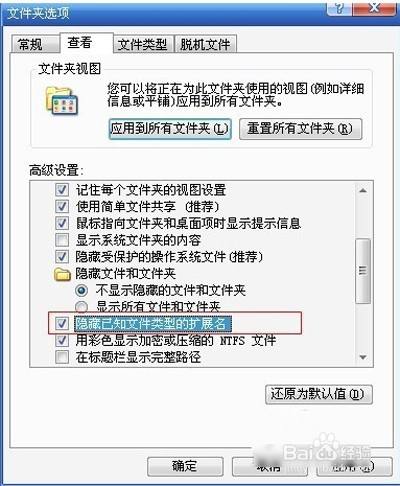This screenshot has width=400, height=486.
Task: Click the scroll up arrow in advanced settings
Action: (363, 191)
